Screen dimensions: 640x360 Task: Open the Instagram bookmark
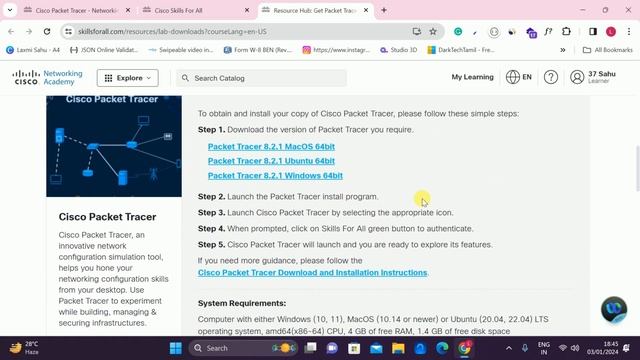[336, 50]
